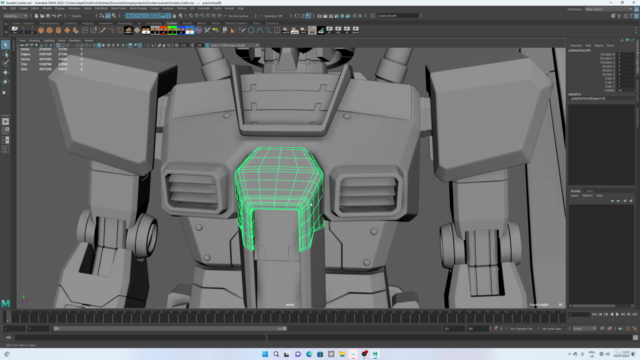Image resolution: width=640 pixels, height=360 pixels.
Task: Click the four-pane layout icon in toolbox
Action: 5,131
